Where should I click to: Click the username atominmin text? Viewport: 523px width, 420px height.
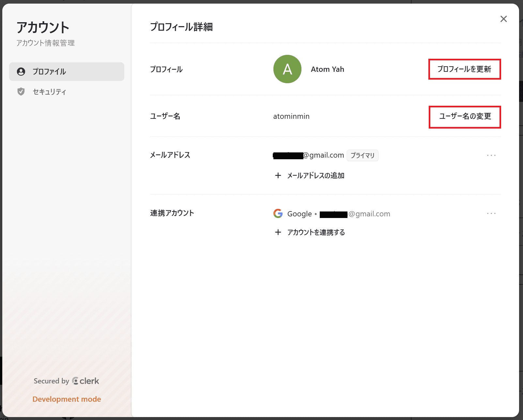tap(291, 116)
